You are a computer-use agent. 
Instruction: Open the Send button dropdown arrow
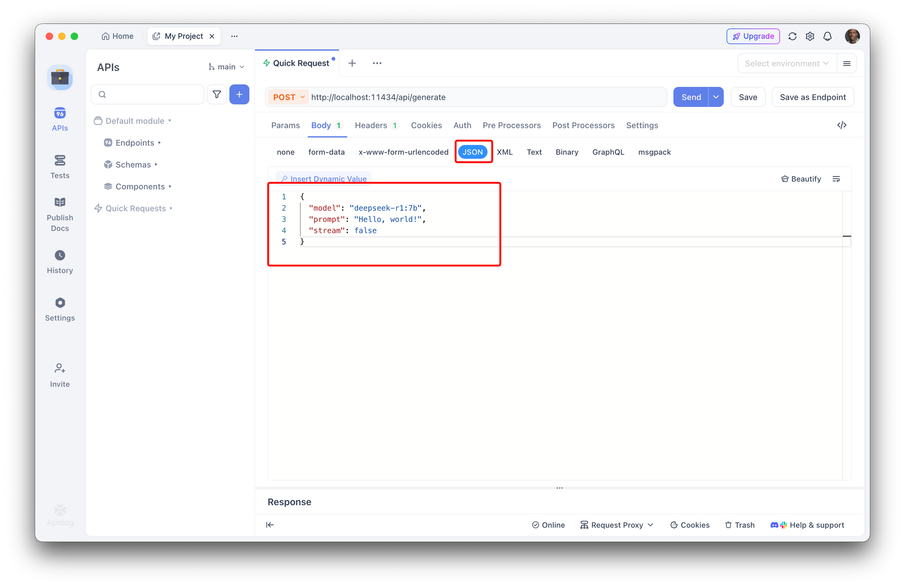coord(716,97)
